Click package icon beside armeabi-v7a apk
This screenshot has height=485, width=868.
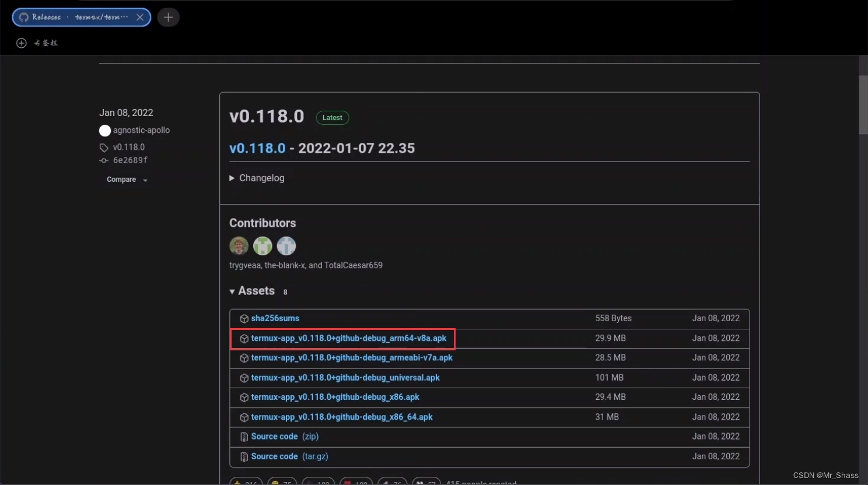(244, 358)
